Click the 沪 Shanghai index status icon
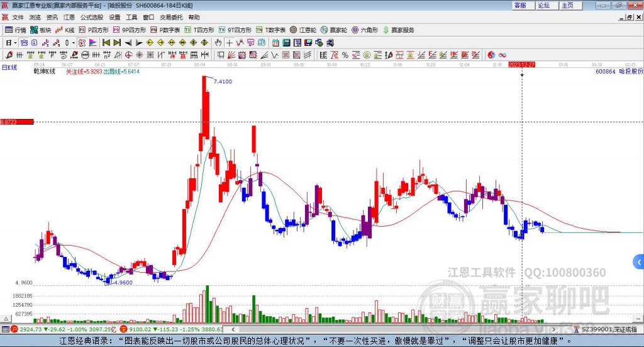The image size is (644, 347). point(14,329)
